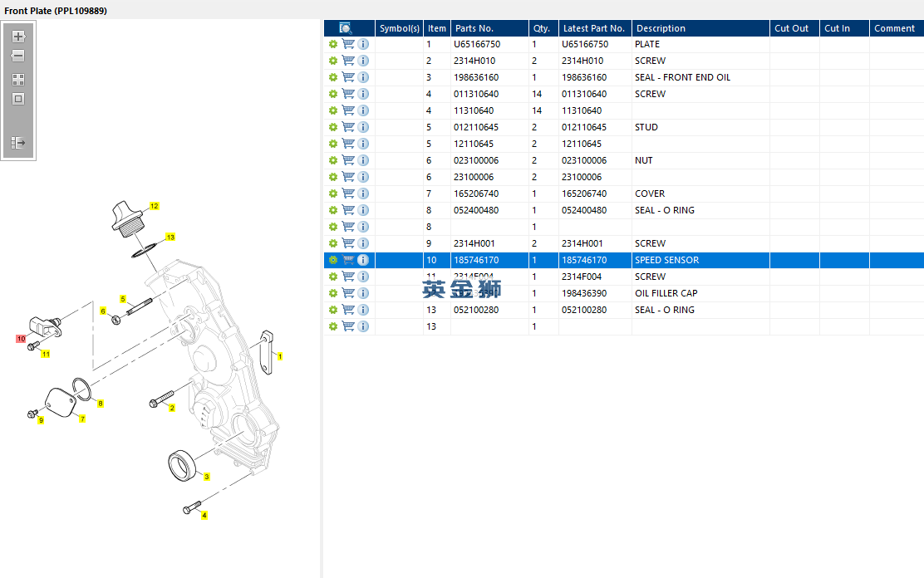924x578 pixels.
Task: Click the single-square fit view tool
Action: [x=18, y=99]
